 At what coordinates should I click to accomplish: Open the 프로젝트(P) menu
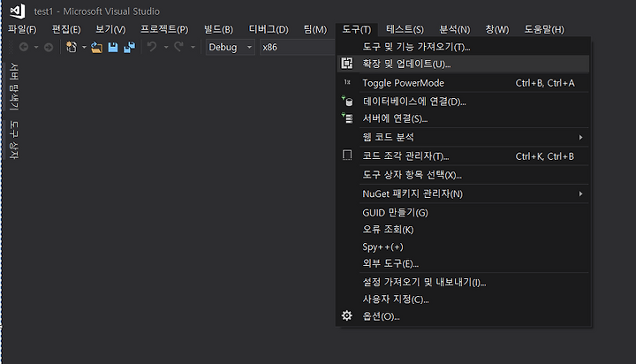pos(164,29)
